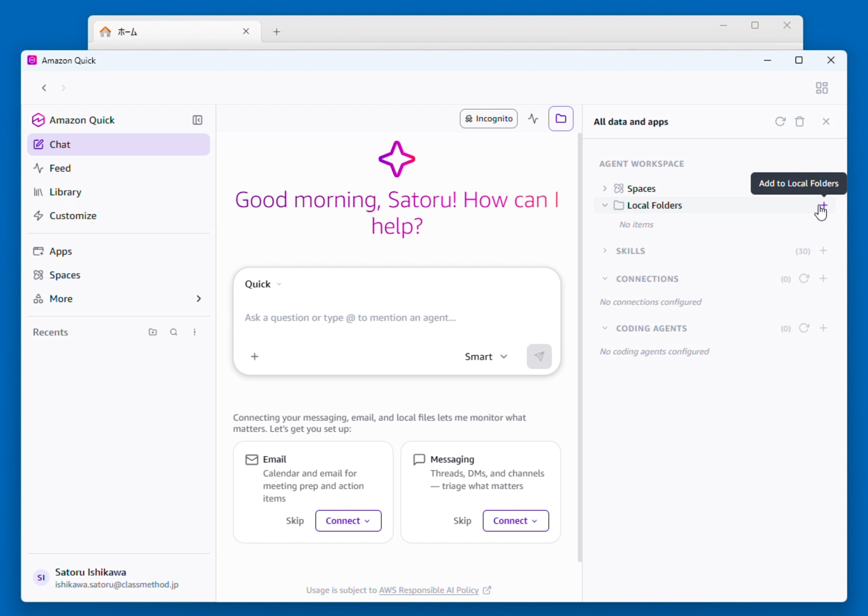Open the Chat section
The image size is (868, 616).
[118, 144]
